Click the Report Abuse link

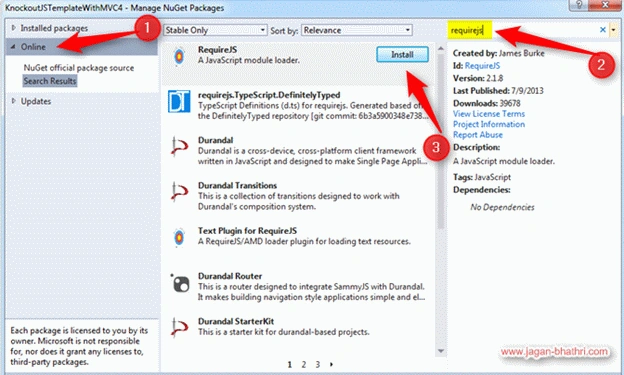pos(478,135)
